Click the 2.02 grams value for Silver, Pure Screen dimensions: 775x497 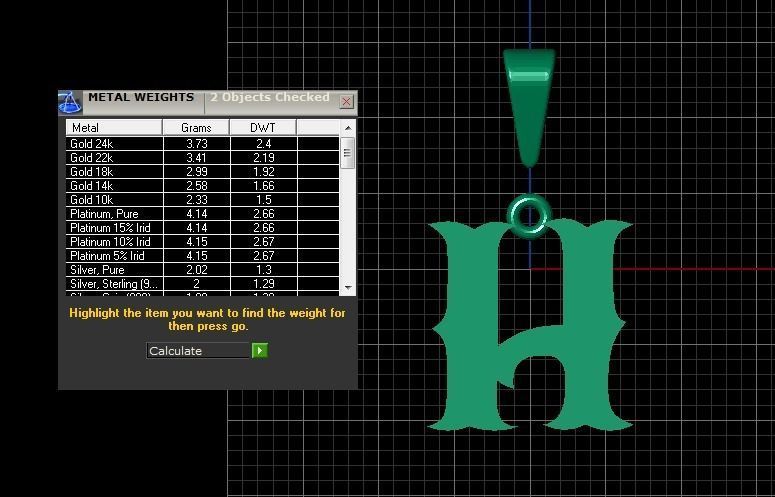point(197,270)
